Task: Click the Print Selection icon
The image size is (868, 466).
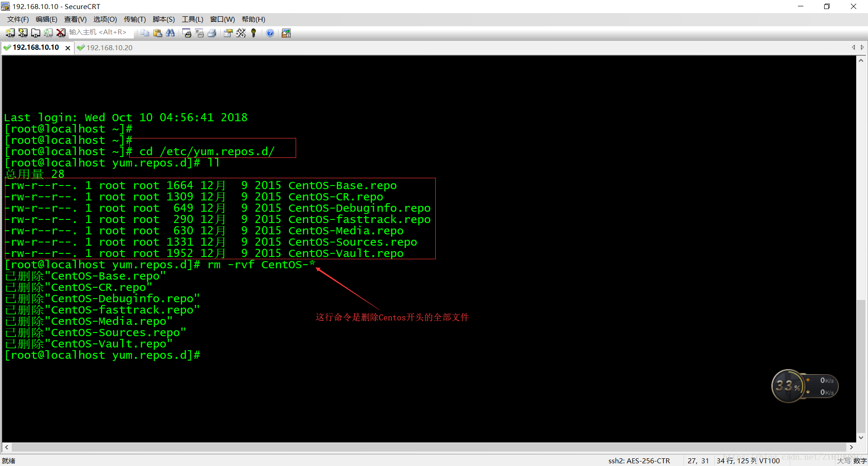Action: pos(199,33)
